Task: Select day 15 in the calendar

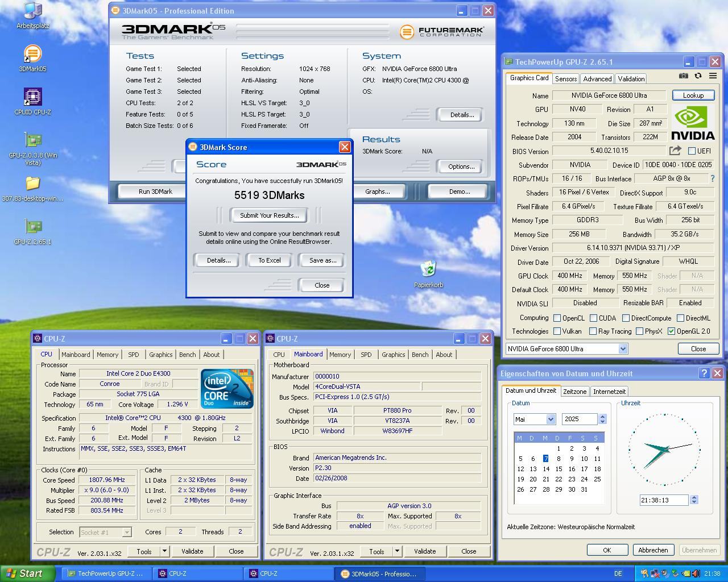Action: click(x=559, y=469)
